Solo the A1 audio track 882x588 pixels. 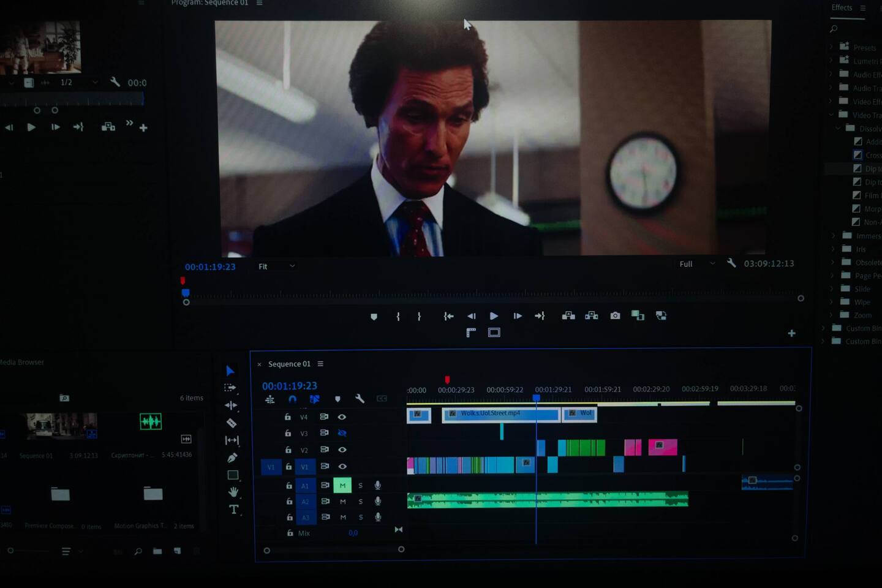pos(360,485)
